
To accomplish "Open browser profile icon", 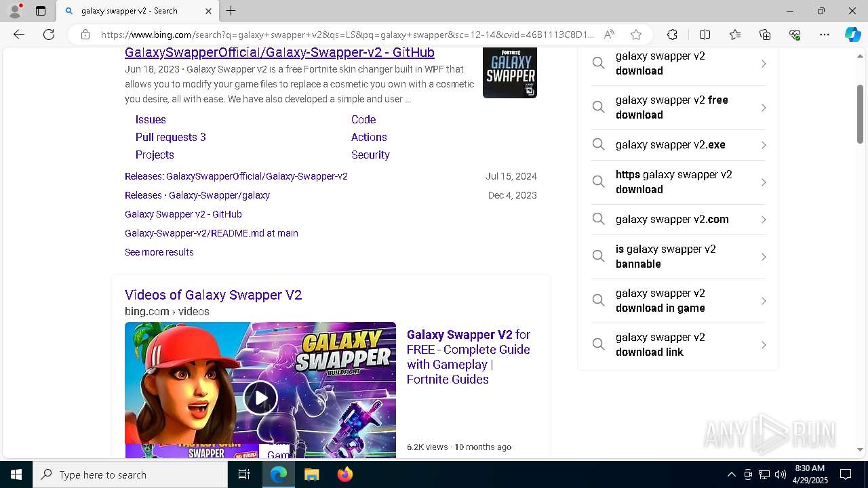I will [15, 11].
